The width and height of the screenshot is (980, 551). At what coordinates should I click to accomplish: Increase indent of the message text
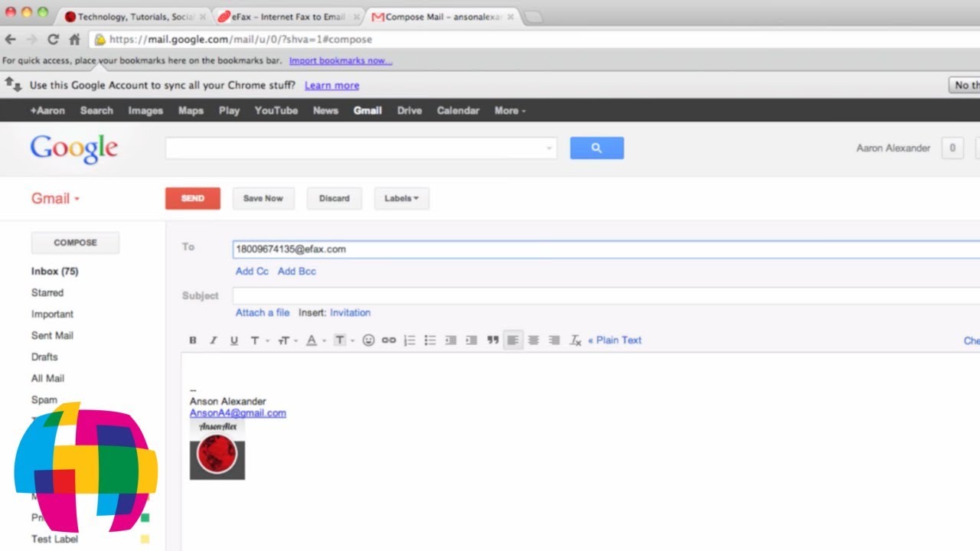coord(472,341)
